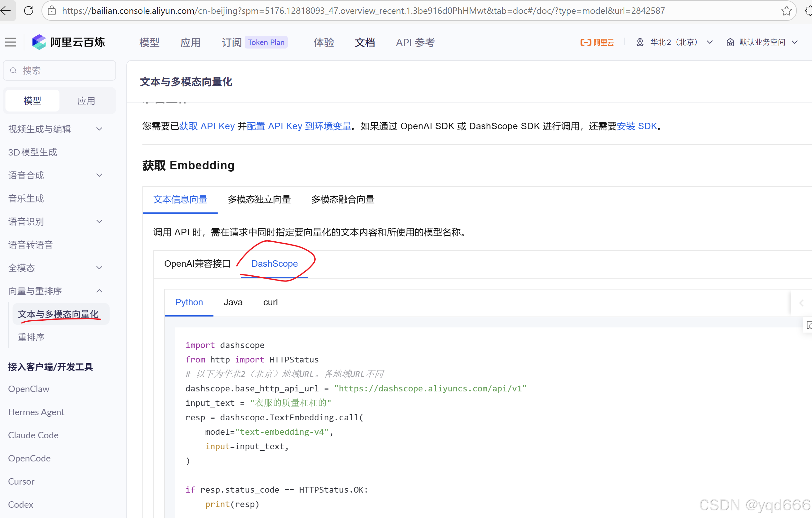Select the 多模态独立向量 tab
The image size is (812, 518).
(x=259, y=199)
